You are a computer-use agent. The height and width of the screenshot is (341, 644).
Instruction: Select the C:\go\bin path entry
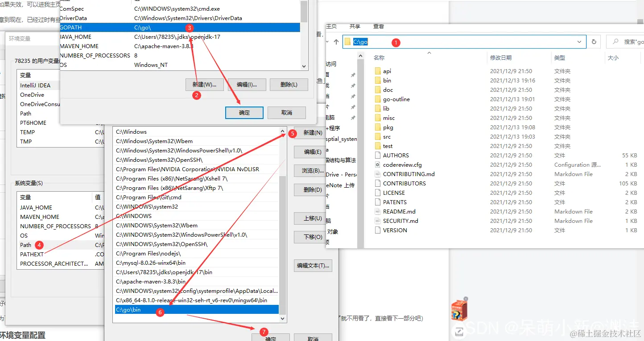[x=197, y=309]
